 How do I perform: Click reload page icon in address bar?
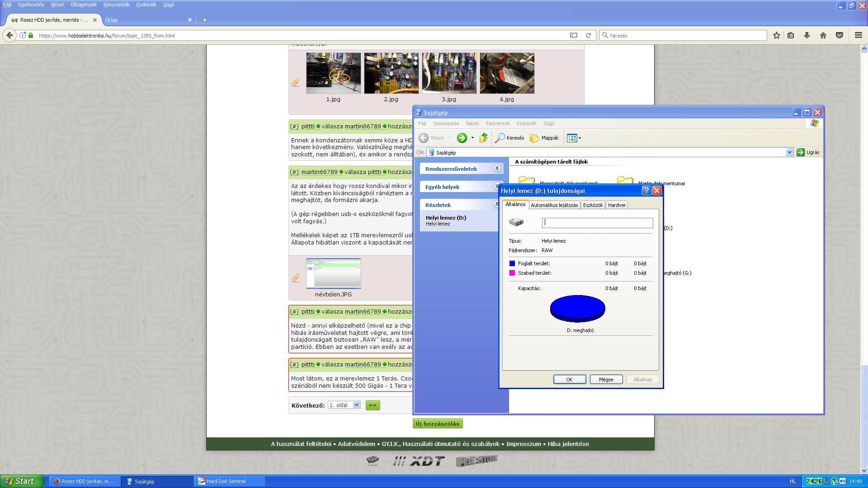588,35
